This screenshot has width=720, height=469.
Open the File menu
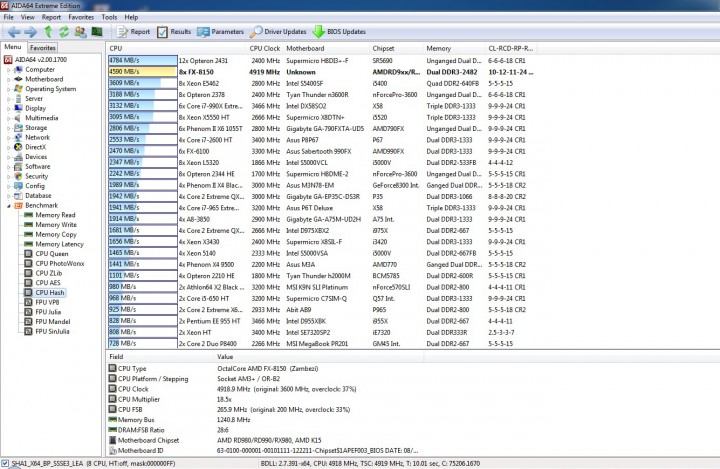[8, 17]
